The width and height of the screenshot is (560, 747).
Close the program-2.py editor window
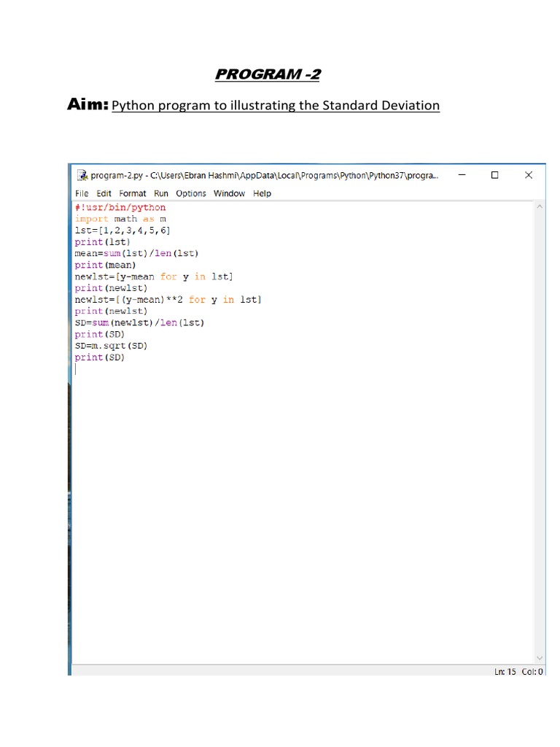529,175
